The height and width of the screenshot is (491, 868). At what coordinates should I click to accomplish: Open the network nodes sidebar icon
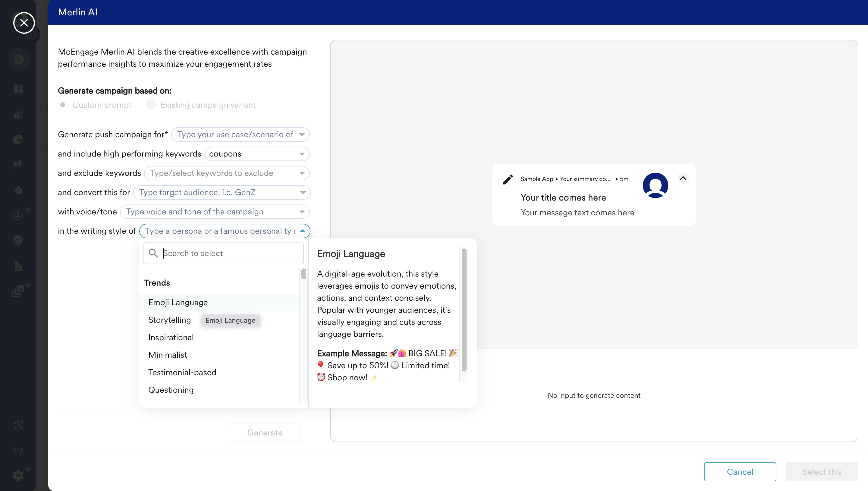pyautogui.click(x=18, y=425)
